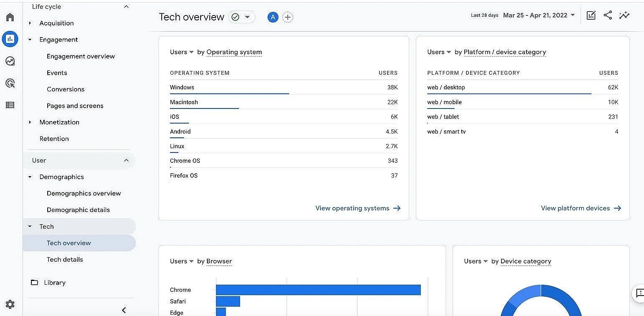The image size is (644, 316).
Task: Open the Explore icon in left rail
Action: pyautogui.click(x=10, y=61)
